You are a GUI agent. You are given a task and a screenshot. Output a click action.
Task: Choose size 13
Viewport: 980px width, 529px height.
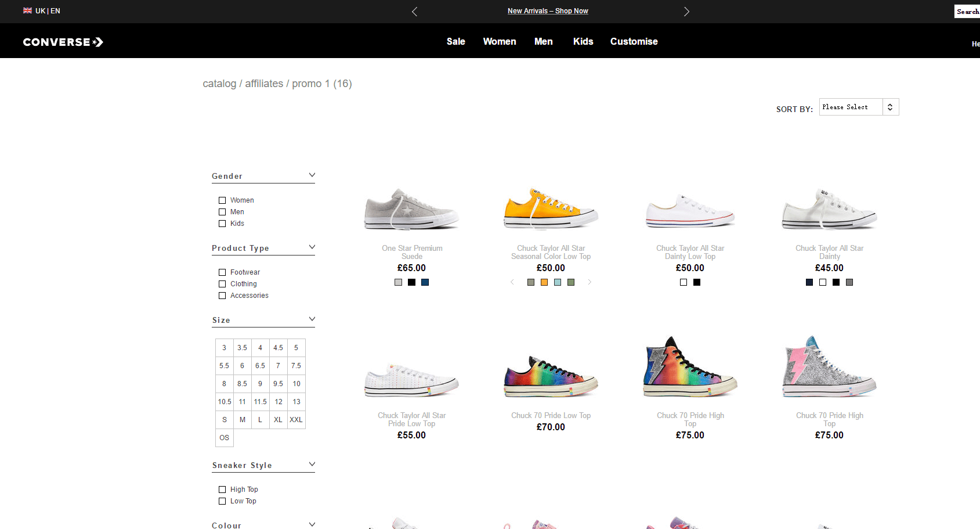(296, 402)
